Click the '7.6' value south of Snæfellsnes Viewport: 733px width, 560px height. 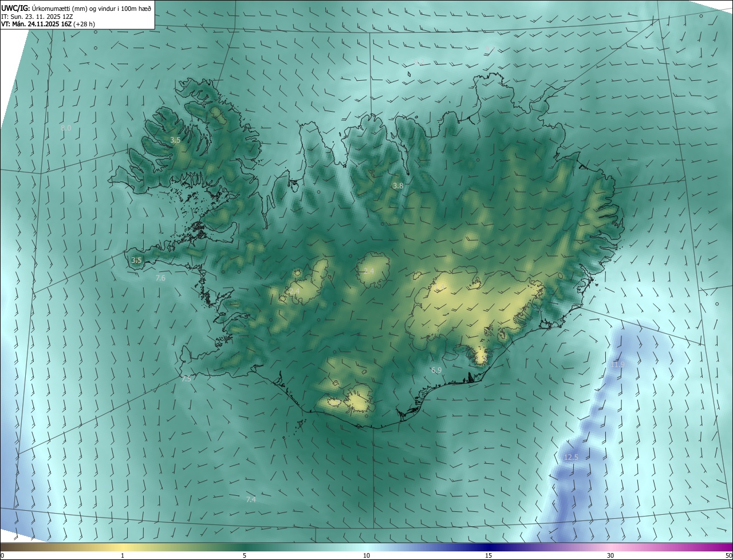click(160, 278)
